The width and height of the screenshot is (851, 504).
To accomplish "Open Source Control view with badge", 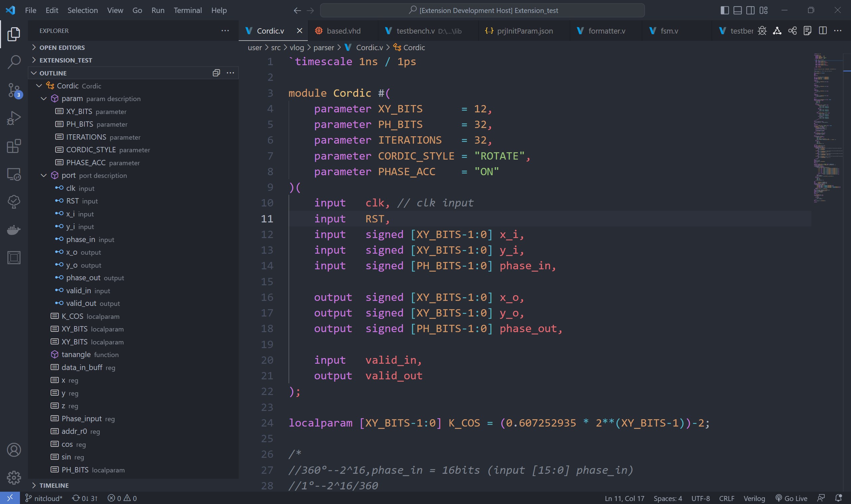I will pos(14,90).
